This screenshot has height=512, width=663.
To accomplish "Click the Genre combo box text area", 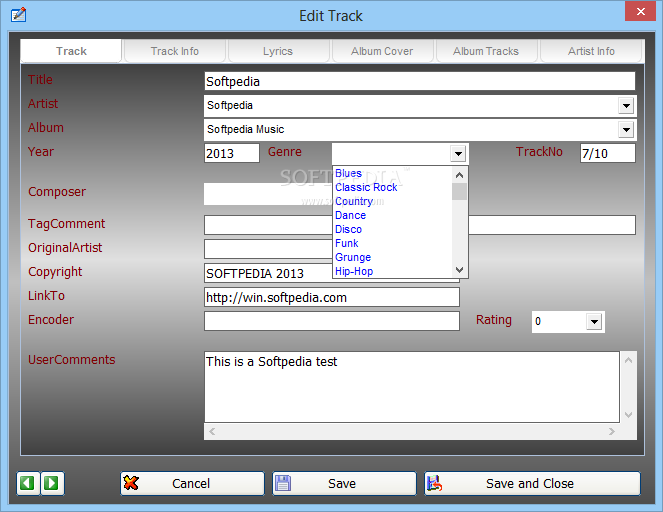I will (391, 153).
